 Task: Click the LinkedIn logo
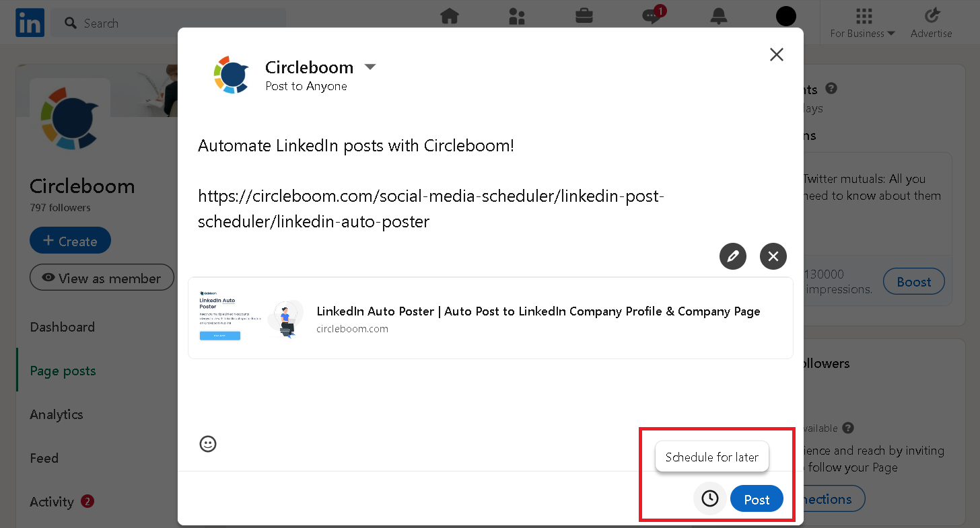tap(30, 22)
